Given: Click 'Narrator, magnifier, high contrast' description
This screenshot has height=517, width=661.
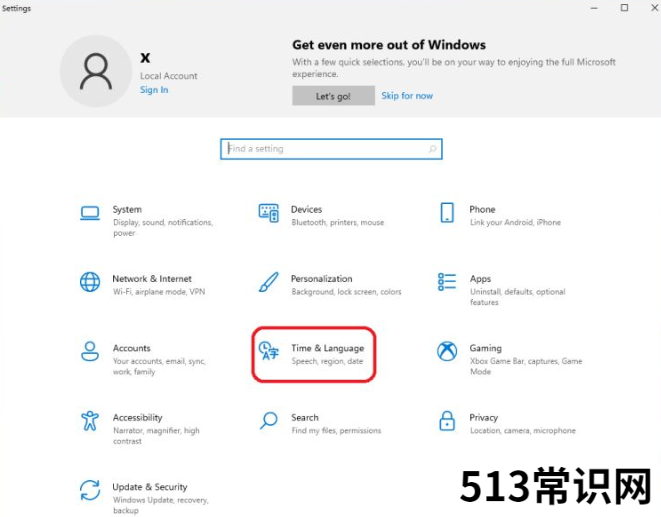Looking at the screenshot, I should (156, 436).
